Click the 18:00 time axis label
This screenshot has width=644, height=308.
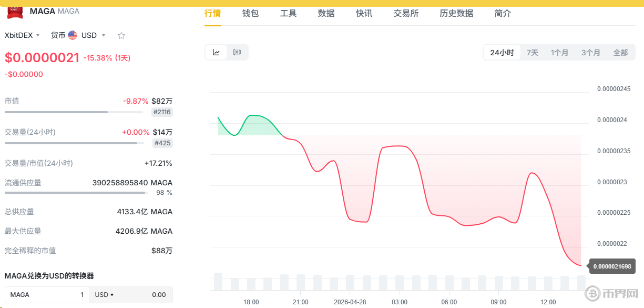coord(251,302)
